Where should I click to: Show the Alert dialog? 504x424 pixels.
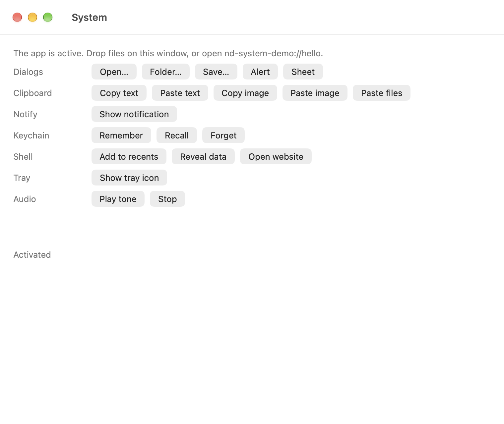click(260, 72)
